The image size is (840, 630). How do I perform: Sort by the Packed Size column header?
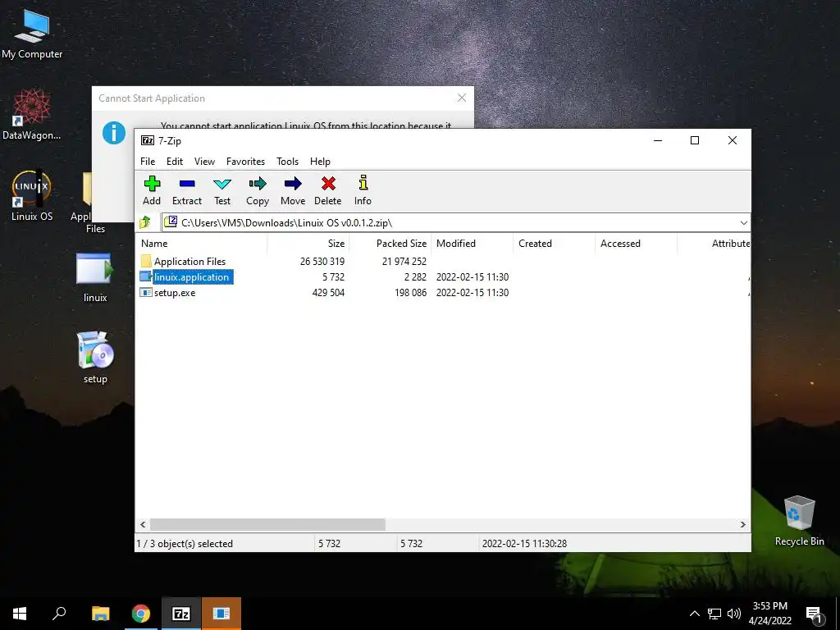point(390,243)
